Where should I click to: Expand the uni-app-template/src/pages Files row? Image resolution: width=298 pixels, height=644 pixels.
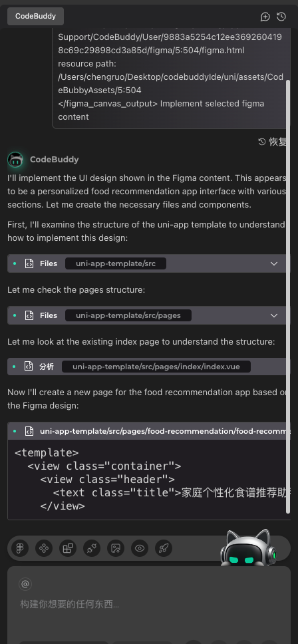click(148, 315)
